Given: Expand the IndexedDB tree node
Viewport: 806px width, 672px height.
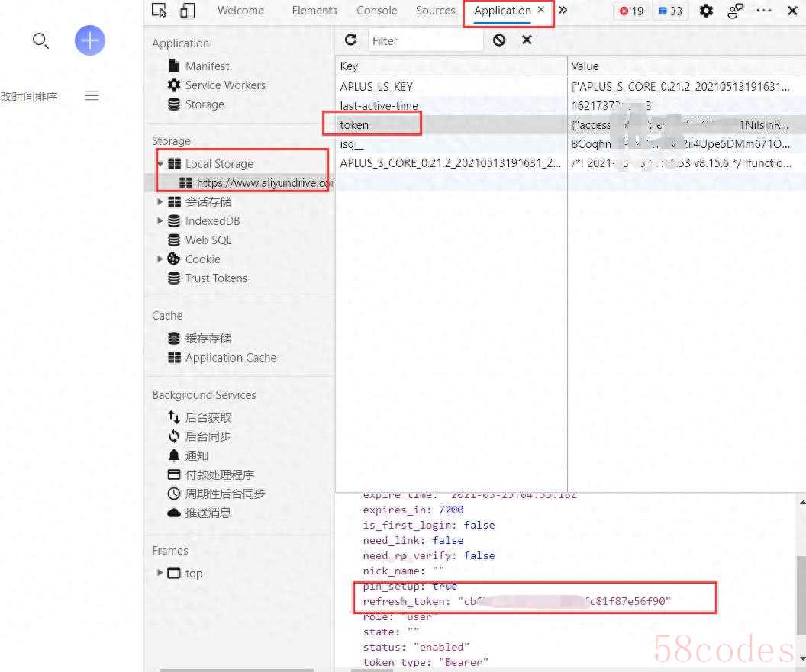Looking at the screenshot, I should tap(160, 221).
